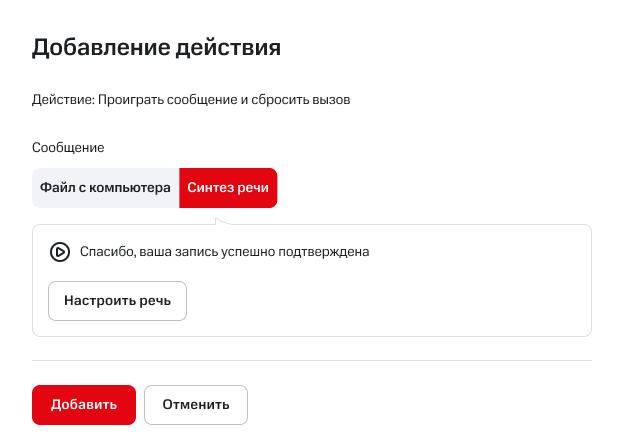Click the Спасибо confirmation message text
Image resolution: width=624 pixels, height=438 pixels.
pos(225,252)
